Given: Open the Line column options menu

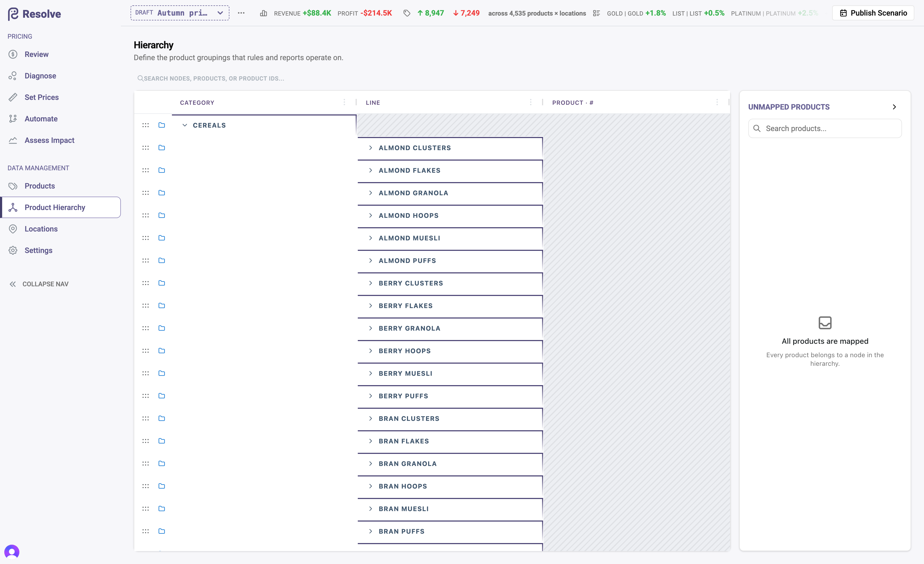Looking at the screenshot, I should (x=530, y=102).
